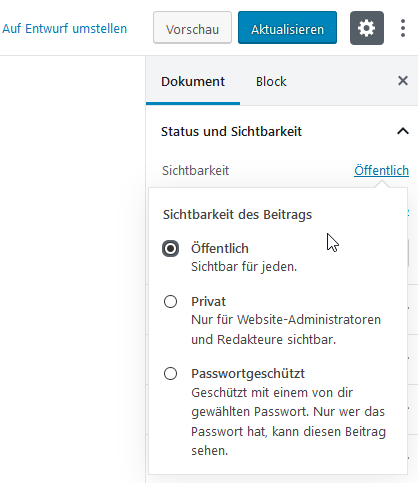Click the Nur für Website-Administratoren description
The width and height of the screenshot is (418, 483).
tap(286, 329)
